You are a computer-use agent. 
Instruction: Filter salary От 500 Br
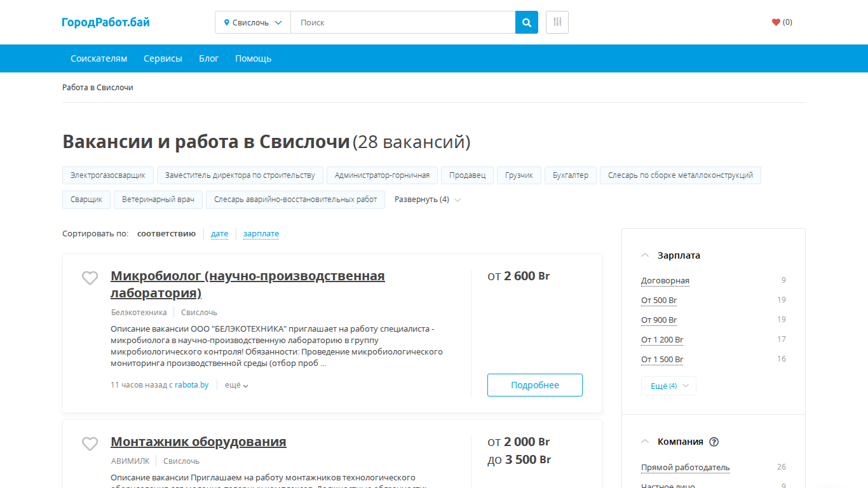659,301
